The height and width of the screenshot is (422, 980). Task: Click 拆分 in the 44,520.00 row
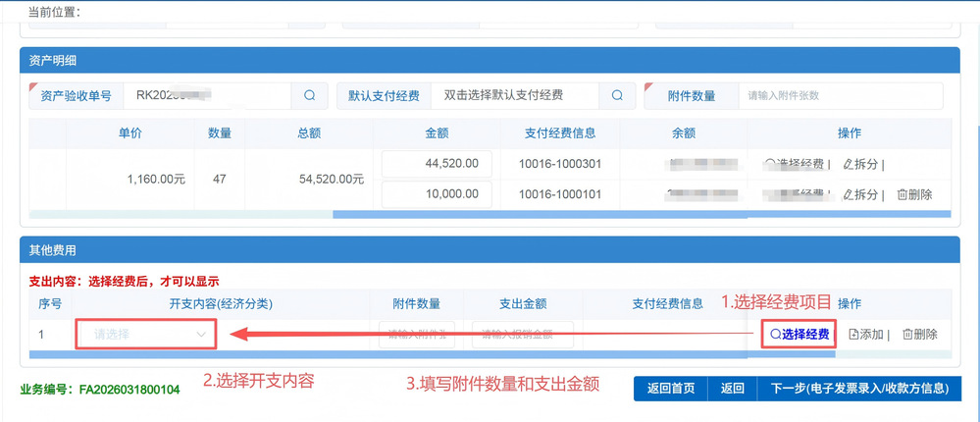(863, 165)
